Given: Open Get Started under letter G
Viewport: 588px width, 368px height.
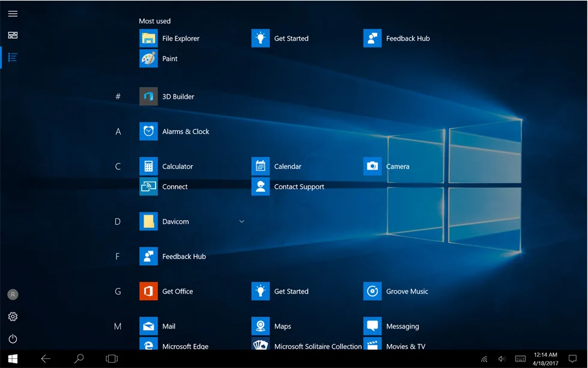Looking at the screenshot, I should click(280, 292).
